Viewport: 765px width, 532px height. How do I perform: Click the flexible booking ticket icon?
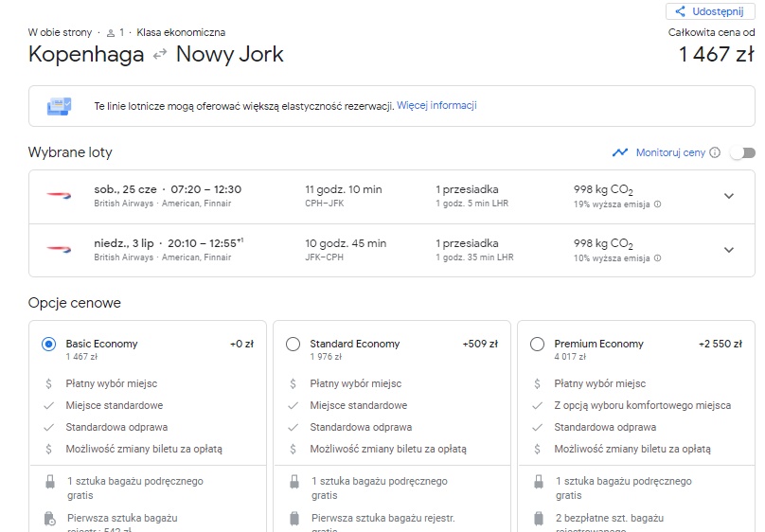coord(59,106)
